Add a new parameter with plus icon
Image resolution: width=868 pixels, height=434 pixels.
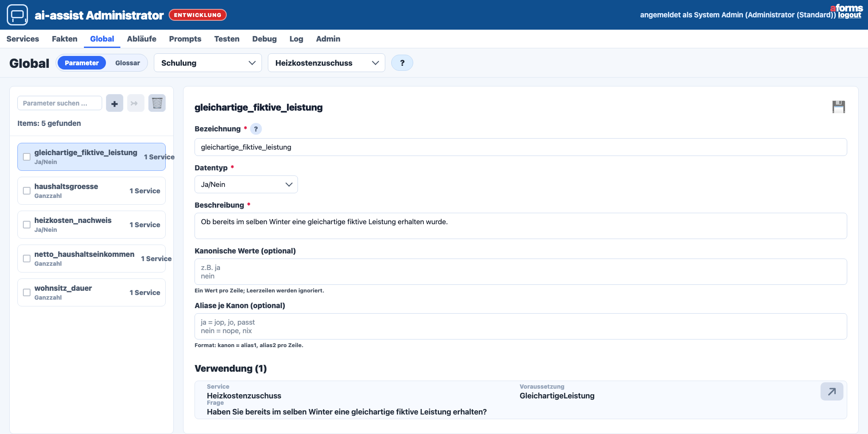(x=114, y=103)
